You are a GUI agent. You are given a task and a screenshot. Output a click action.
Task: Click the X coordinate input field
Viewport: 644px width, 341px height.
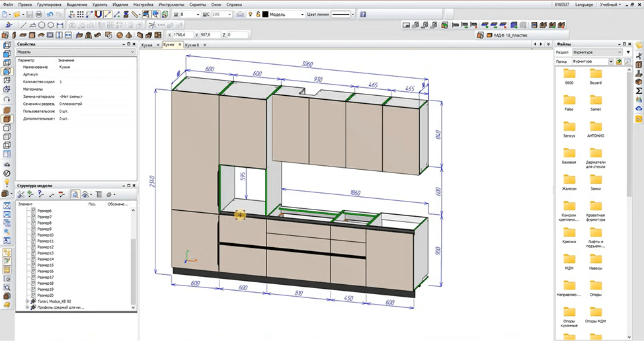(x=182, y=35)
